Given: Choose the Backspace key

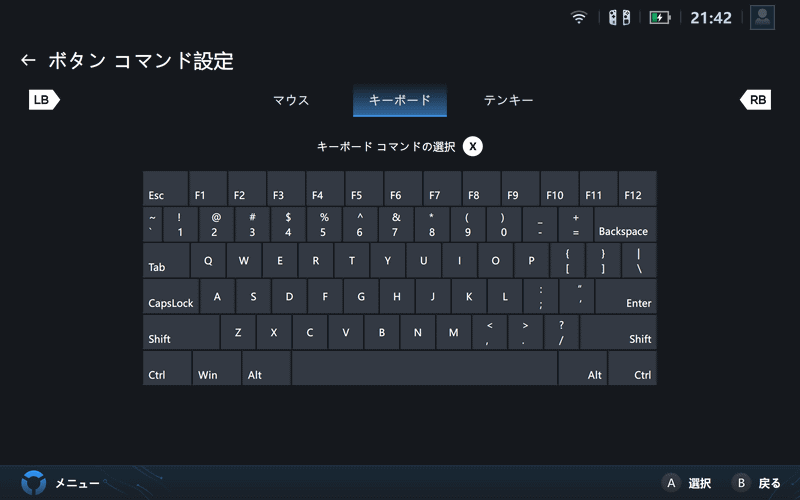Looking at the screenshot, I should [x=625, y=224].
